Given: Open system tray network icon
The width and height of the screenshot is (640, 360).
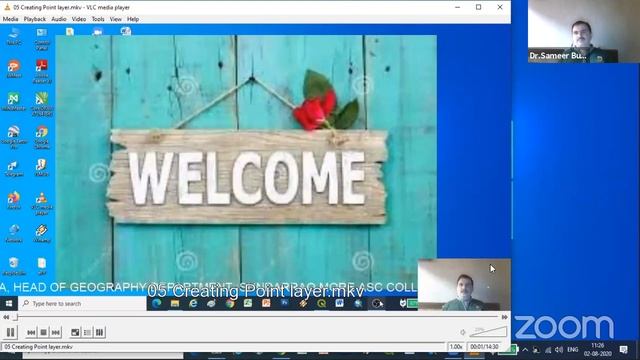Looking at the screenshot, I should [548, 350].
